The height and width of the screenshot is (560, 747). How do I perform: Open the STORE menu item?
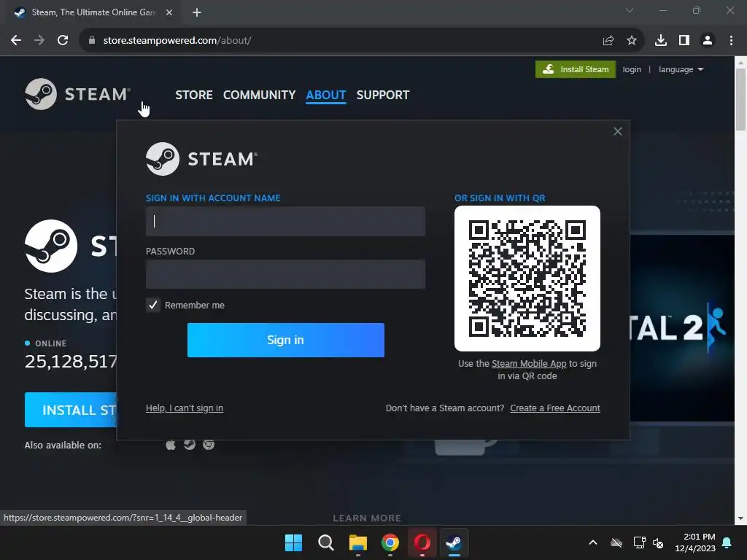tap(194, 95)
